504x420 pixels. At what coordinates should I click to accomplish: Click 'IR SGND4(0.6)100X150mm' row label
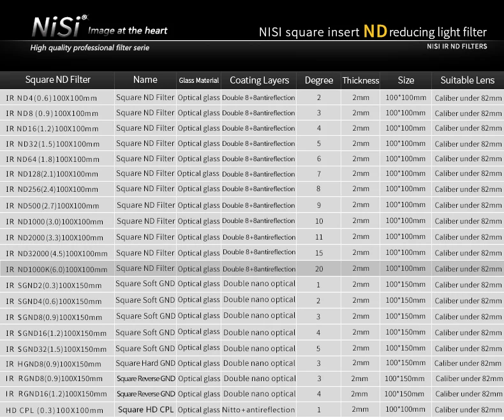[54, 301]
